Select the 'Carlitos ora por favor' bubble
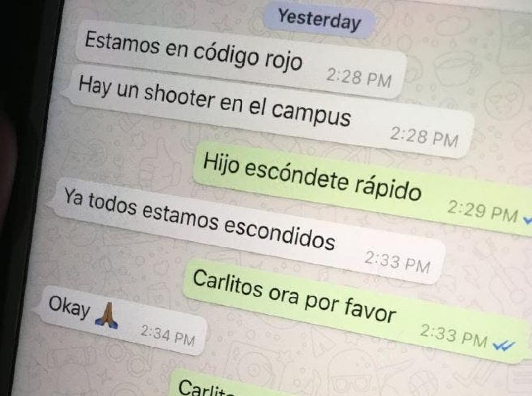The height and width of the screenshot is (396, 532). pos(356,311)
